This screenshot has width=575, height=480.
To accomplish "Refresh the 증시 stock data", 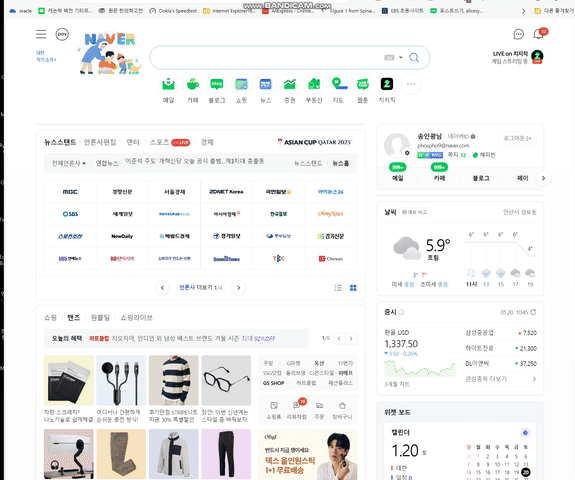I will (533, 312).
